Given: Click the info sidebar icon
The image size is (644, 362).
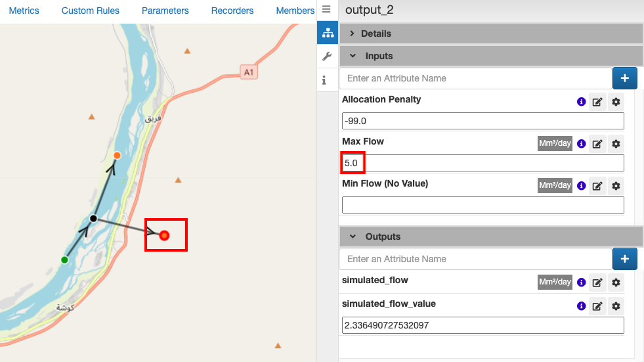Looking at the screenshot, I should (x=324, y=81).
